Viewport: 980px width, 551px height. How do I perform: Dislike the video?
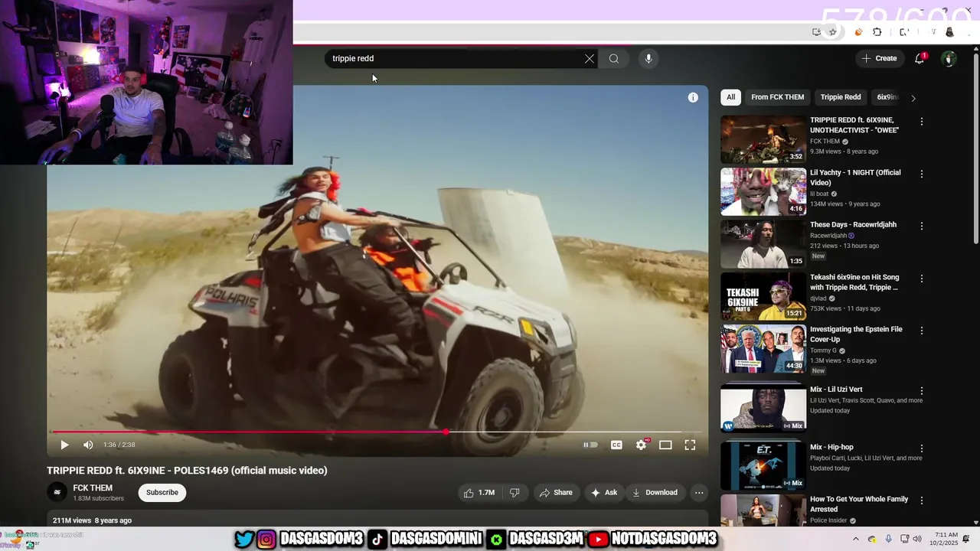pyautogui.click(x=514, y=493)
